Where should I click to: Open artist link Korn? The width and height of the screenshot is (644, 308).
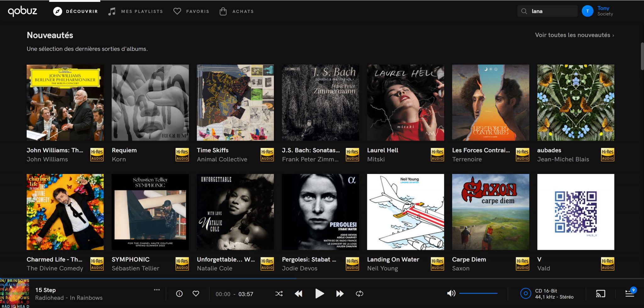(x=119, y=159)
